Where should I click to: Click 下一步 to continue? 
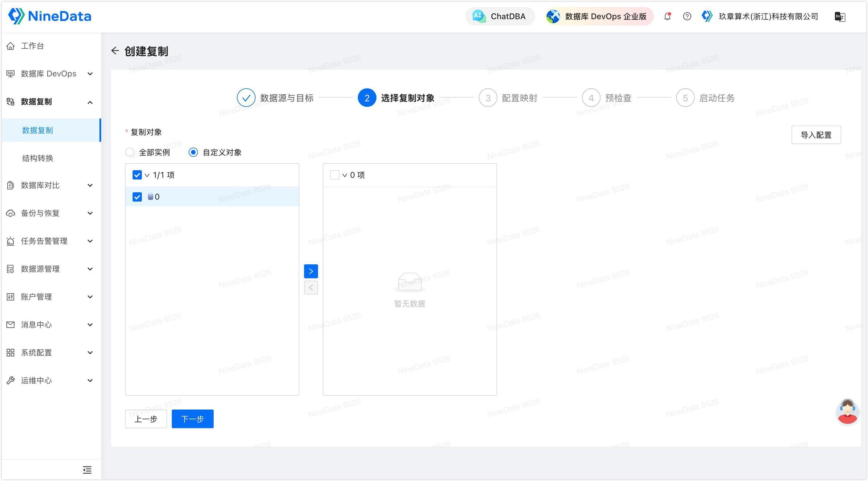click(193, 419)
